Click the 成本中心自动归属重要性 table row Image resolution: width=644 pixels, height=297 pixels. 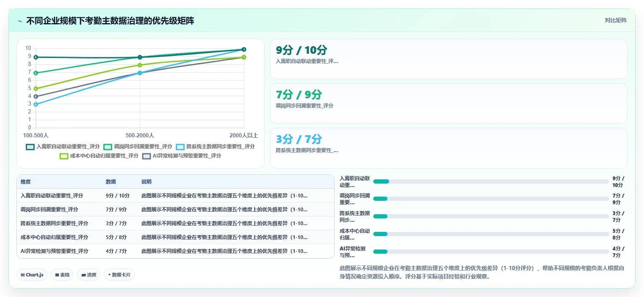[175, 237]
